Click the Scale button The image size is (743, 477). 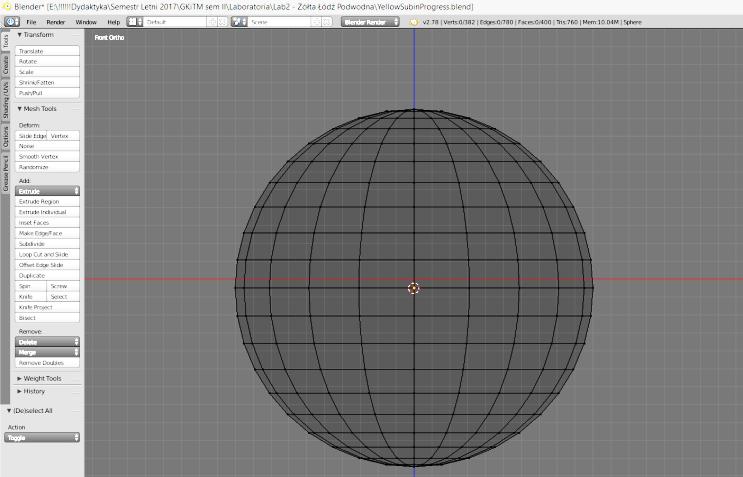point(47,72)
